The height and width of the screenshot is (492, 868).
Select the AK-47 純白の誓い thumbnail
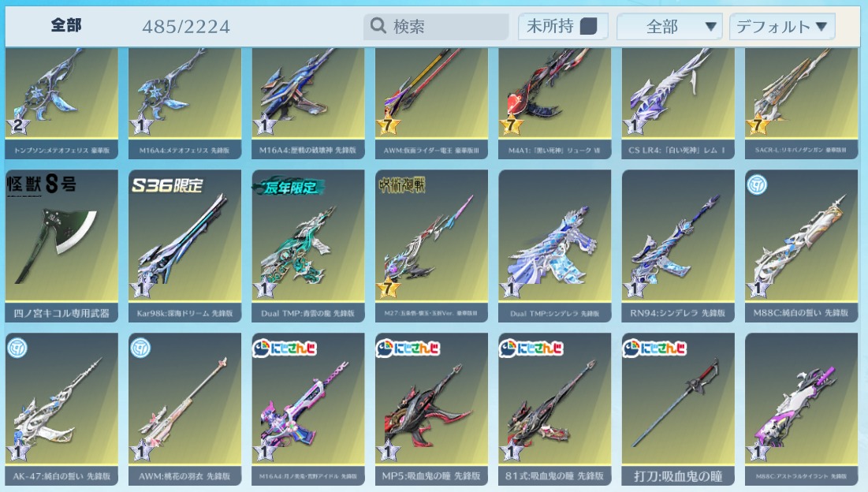pos(61,409)
